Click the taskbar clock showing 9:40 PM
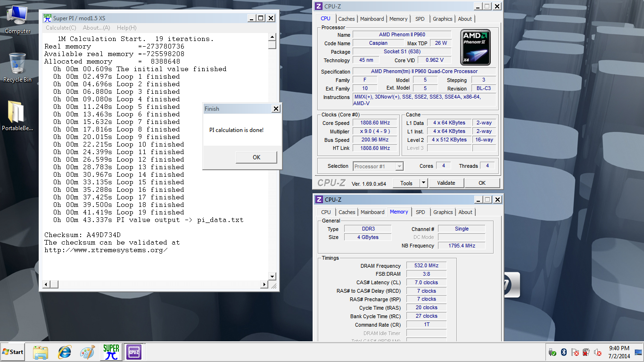 619,352
